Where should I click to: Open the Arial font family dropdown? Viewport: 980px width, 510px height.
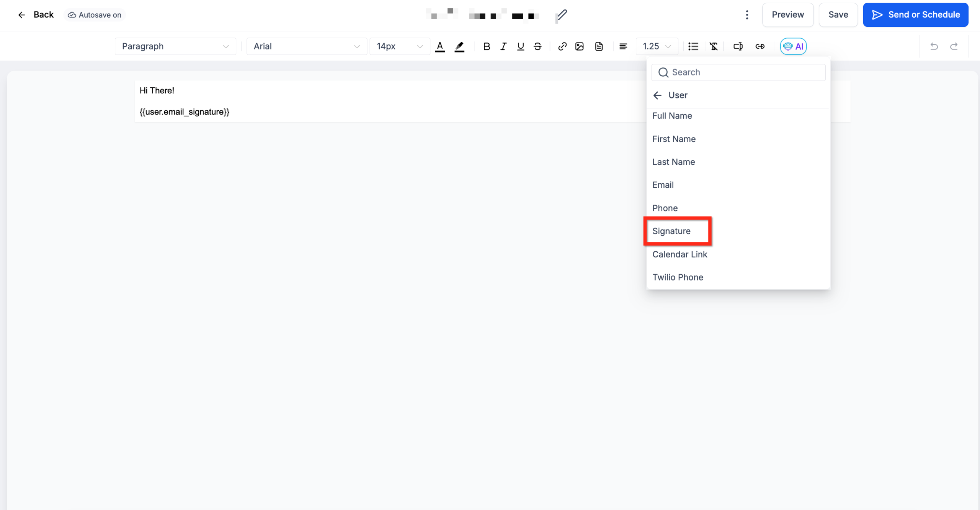[x=306, y=46]
